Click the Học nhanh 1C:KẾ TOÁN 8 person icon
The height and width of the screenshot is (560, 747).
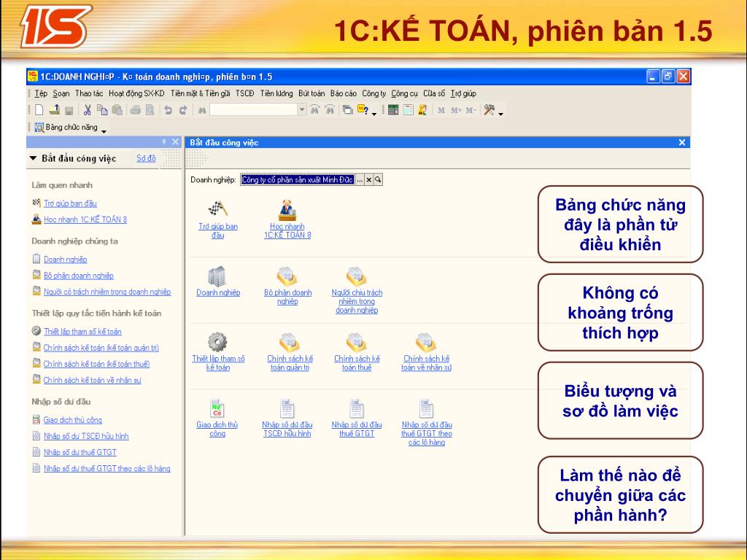click(287, 210)
